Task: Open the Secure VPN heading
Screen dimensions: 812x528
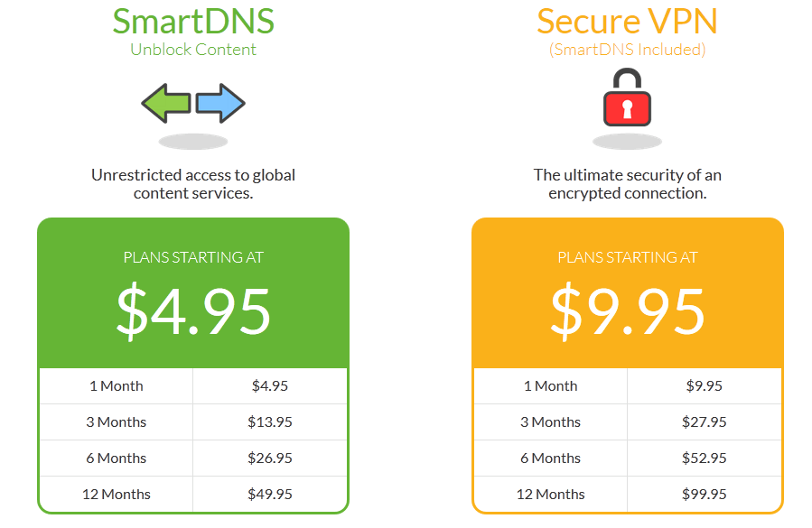Action: pos(627,22)
